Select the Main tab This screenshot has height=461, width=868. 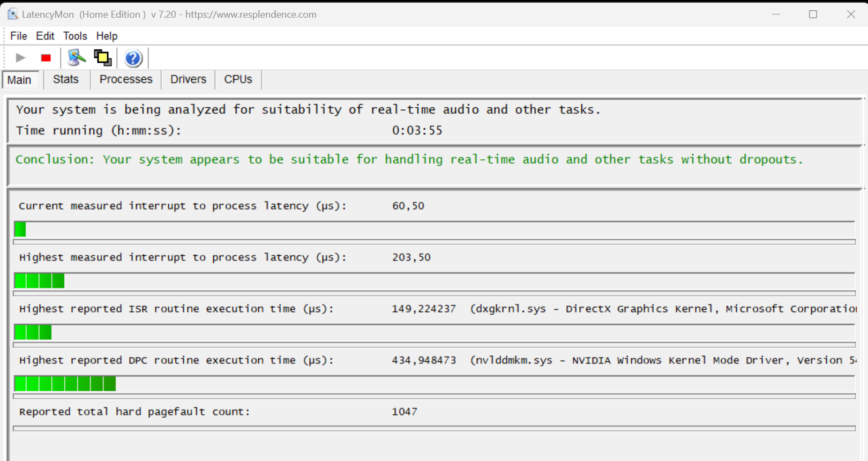point(19,80)
